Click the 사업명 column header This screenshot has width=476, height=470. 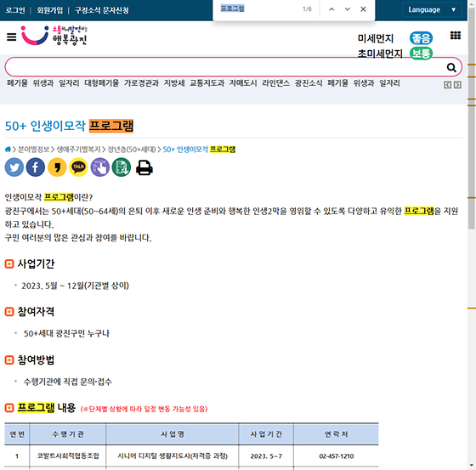(x=172, y=434)
